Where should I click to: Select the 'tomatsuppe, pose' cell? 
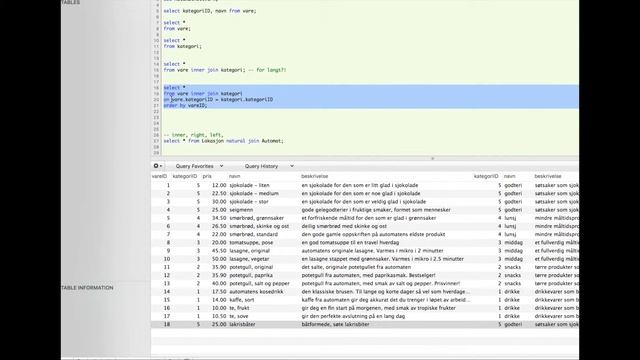coord(251,242)
